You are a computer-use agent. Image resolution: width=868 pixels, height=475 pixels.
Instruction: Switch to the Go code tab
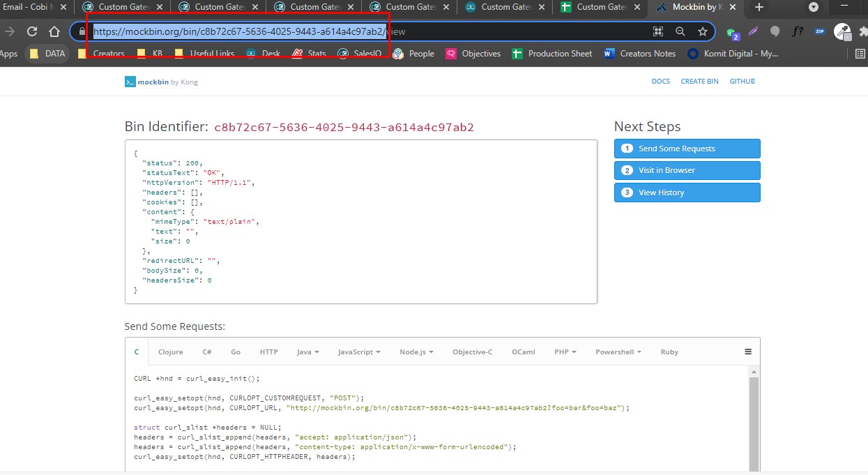[x=236, y=352]
